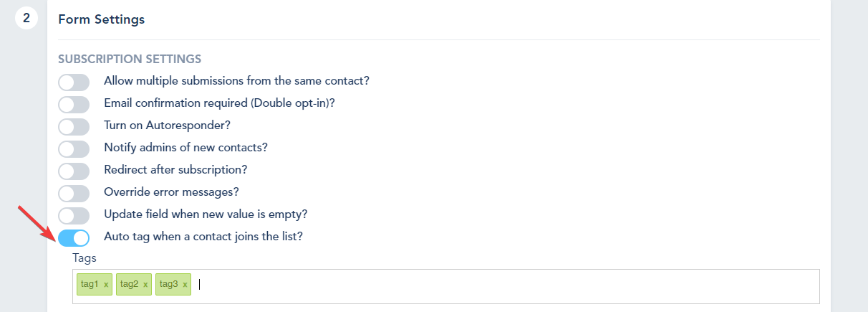Switch on the Autoresponder toggle
The width and height of the screenshot is (868, 312).
click(74, 127)
